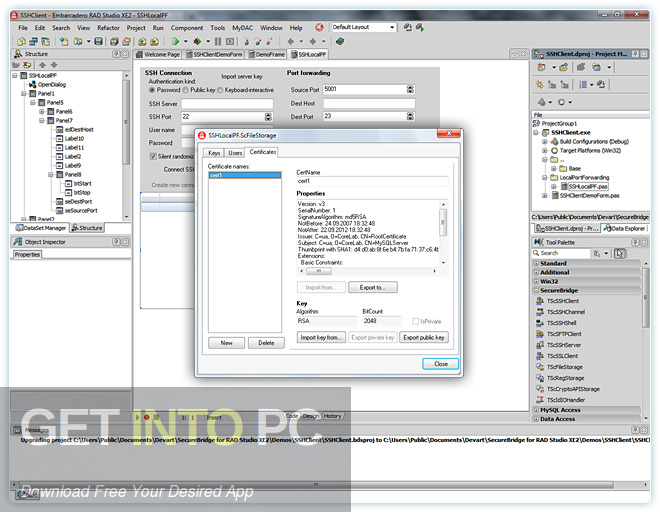This screenshot has width=660, height=512.
Task: Click the Export to... button
Action: pos(373,288)
